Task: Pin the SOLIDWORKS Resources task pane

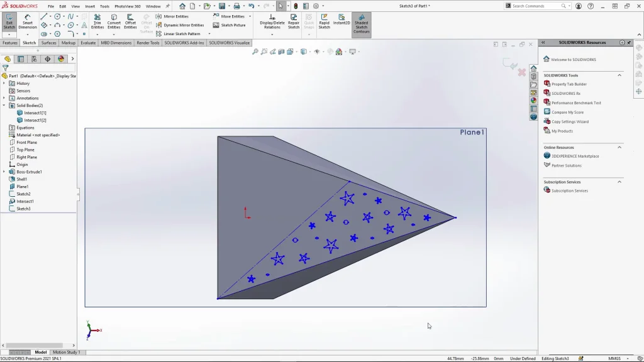Action: coord(629,43)
